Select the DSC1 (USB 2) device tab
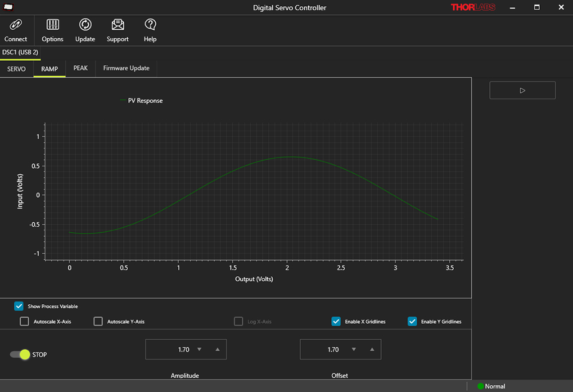 tap(20, 52)
